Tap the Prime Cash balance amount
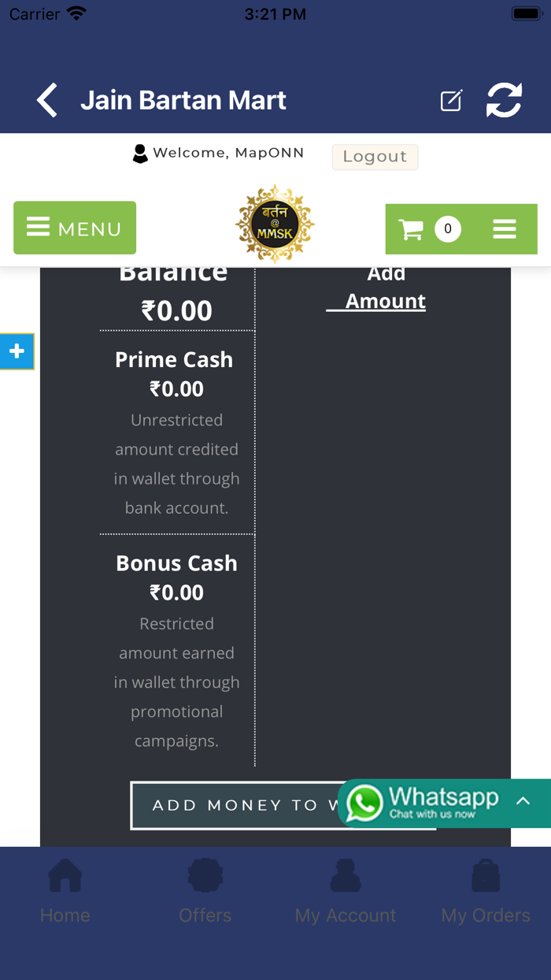This screenshot has width=551, height=980. click(176, 389)
